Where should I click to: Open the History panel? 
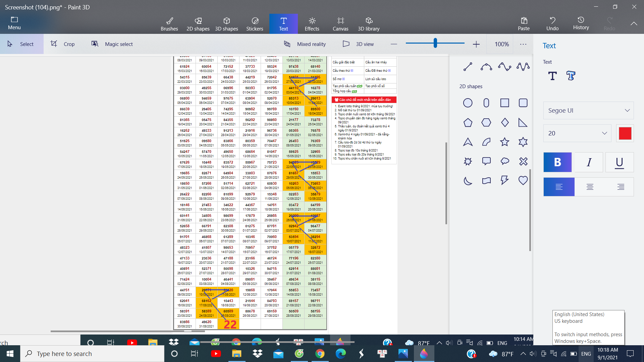(x=581, y=23)
